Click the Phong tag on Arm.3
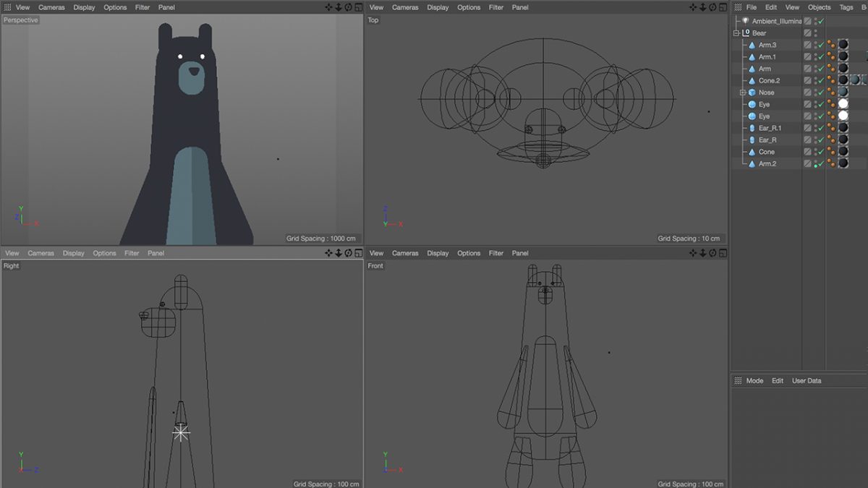The image size is (868, 488). click(x=831, y=45)
